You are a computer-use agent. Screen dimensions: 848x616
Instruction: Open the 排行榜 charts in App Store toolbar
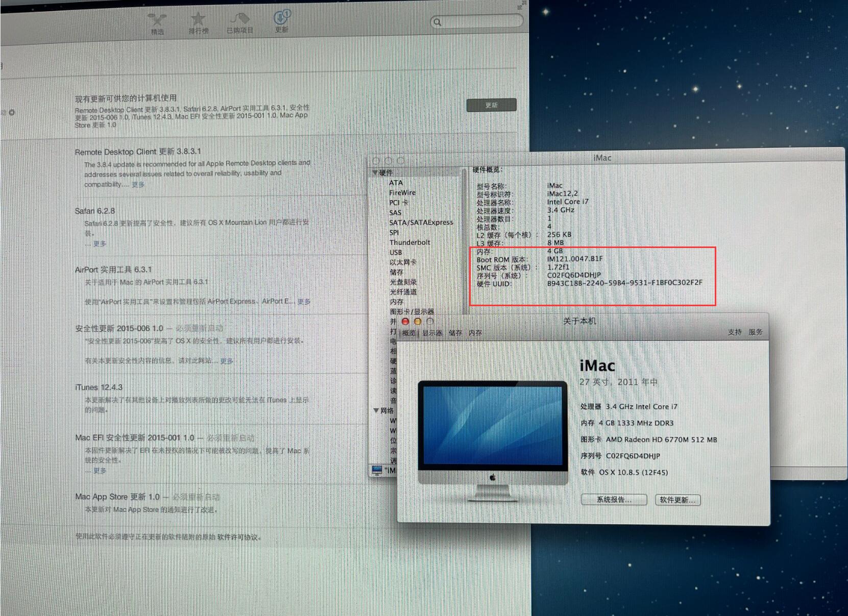(x=198, y=23)
